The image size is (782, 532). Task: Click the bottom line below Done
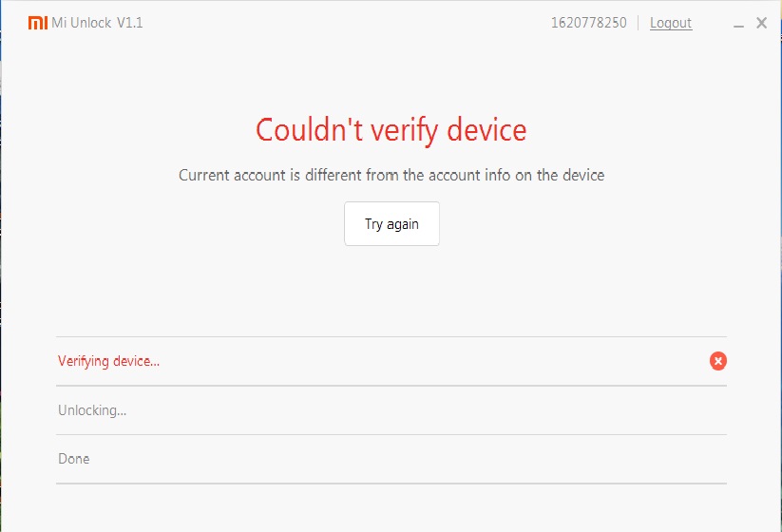391,484
